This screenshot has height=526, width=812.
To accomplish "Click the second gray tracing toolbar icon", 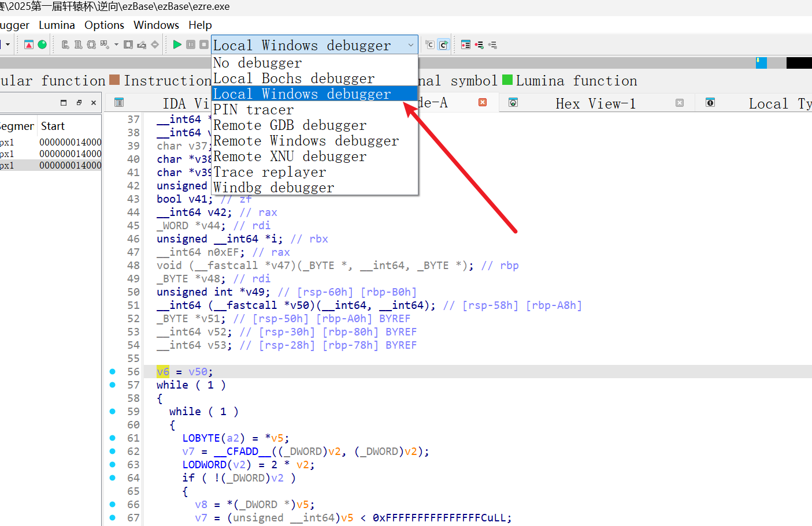I will point(78,44).
